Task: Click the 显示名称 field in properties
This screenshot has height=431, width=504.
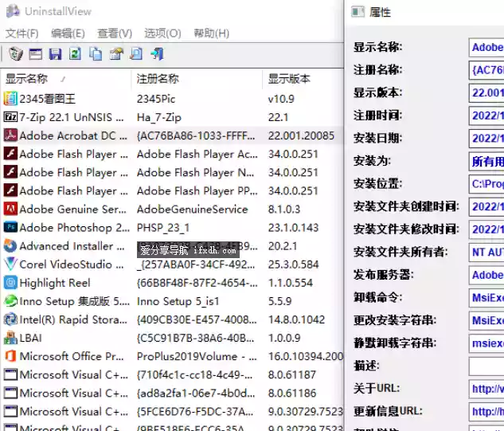Action: (x=486, y=47)
